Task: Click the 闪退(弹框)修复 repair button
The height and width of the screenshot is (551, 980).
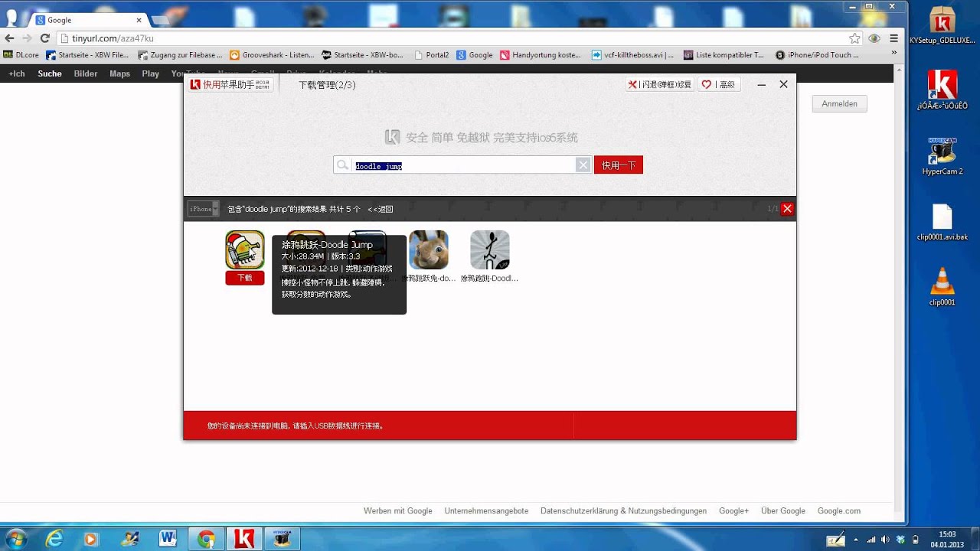Action: click(x=660, y=85)
